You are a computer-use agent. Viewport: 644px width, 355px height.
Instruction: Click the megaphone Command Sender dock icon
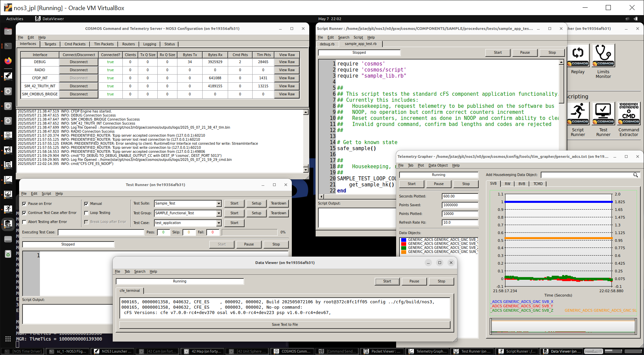coord(8,150)
